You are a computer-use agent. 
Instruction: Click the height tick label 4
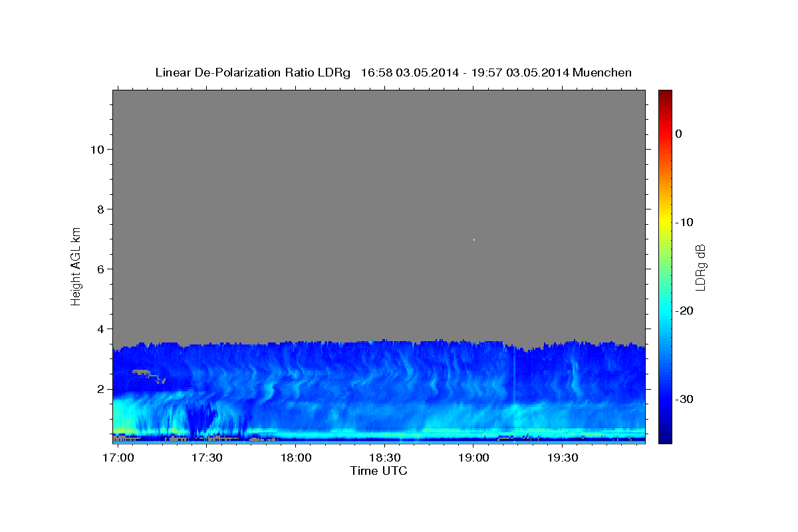pyautogui.click(x=99, y=329)
